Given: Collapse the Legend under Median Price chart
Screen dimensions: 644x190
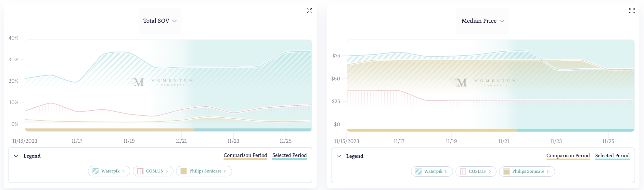Looking at the screenshot, I should 339,156.
